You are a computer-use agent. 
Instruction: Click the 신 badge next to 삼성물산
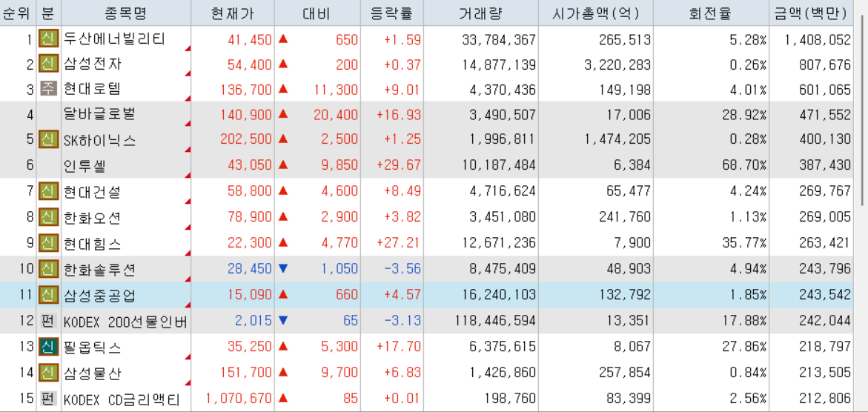tap(48, 373)
